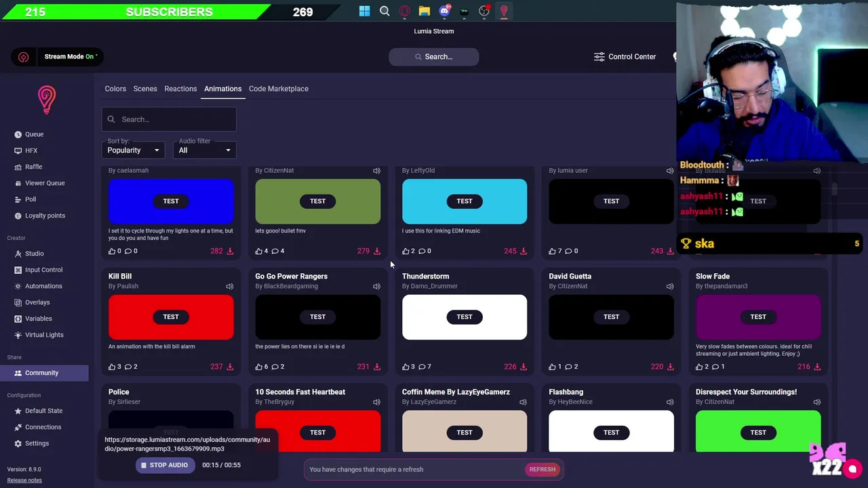Test the Kill Bill animation
Image resolution: width=868 pixels, height=488 pixels.
[171, 317]
